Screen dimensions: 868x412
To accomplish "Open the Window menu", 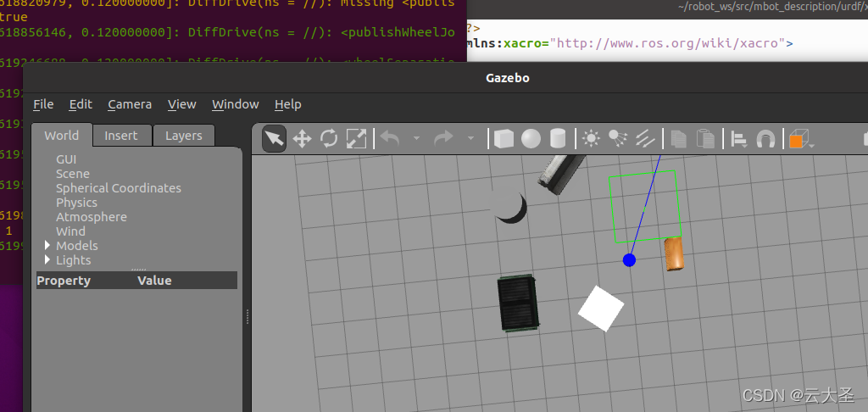I will (236, 104).
